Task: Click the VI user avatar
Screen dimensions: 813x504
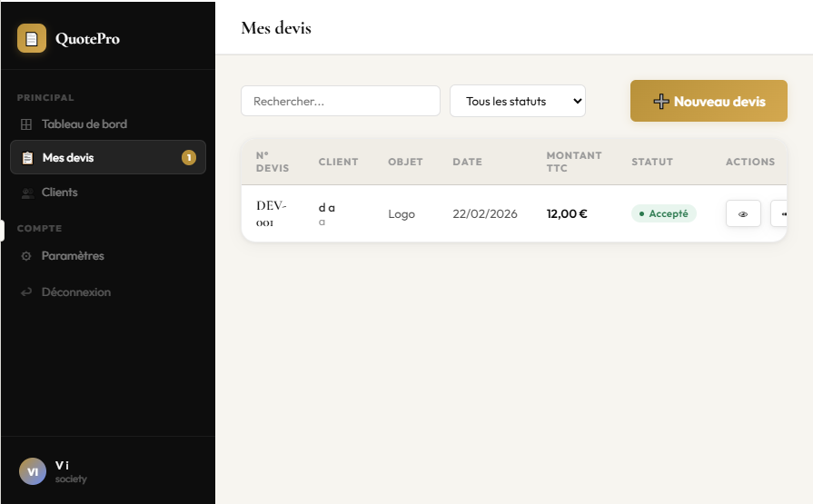Action: click(32, 471)
